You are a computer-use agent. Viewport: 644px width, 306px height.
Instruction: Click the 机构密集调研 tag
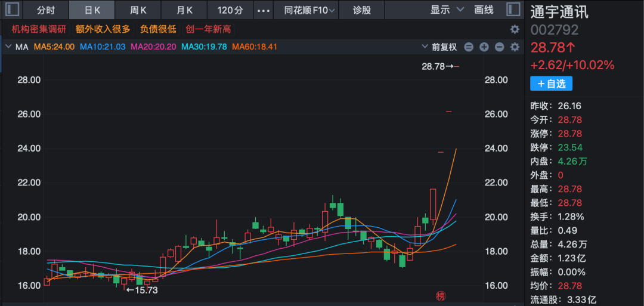point(38,29)
